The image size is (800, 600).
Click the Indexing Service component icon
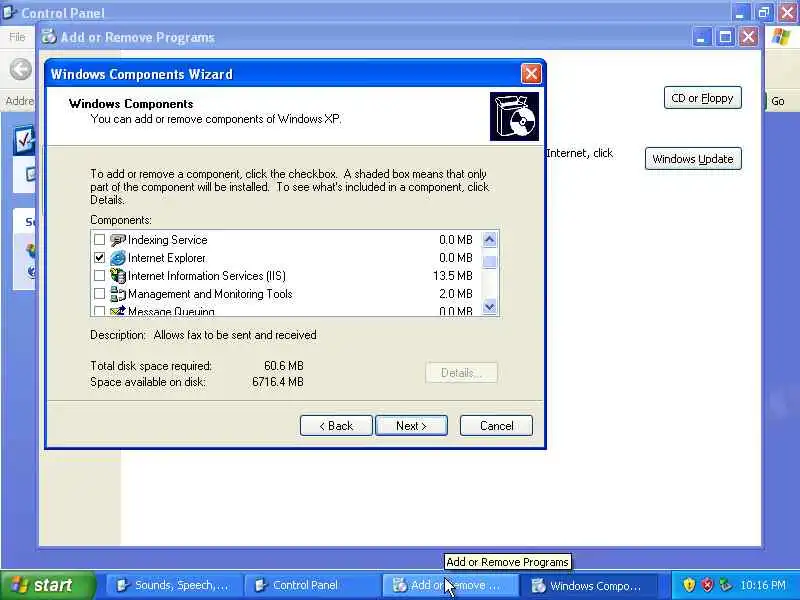tap(118, 240)
